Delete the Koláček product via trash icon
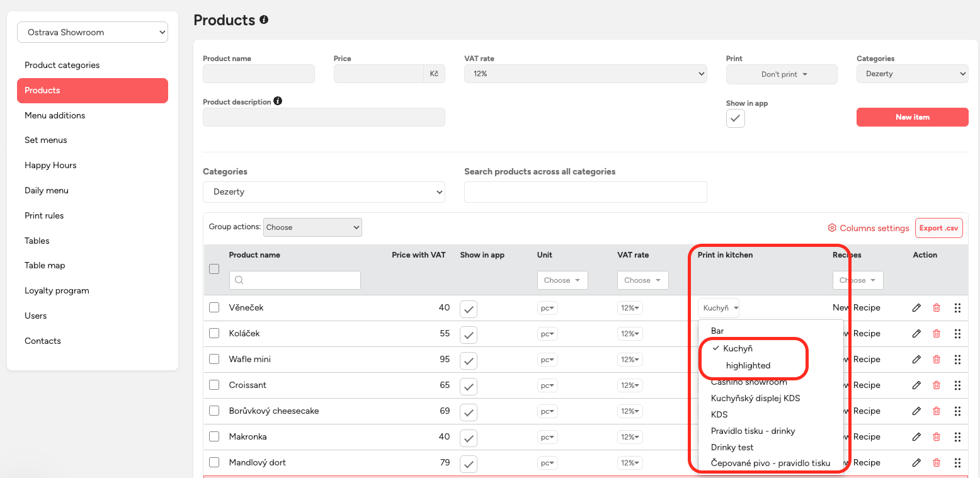Screen dimensions: 980x478 [937, 334]
